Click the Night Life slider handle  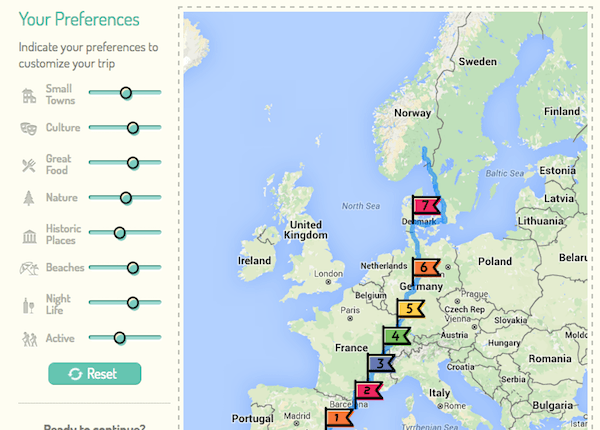coord(133,303)
